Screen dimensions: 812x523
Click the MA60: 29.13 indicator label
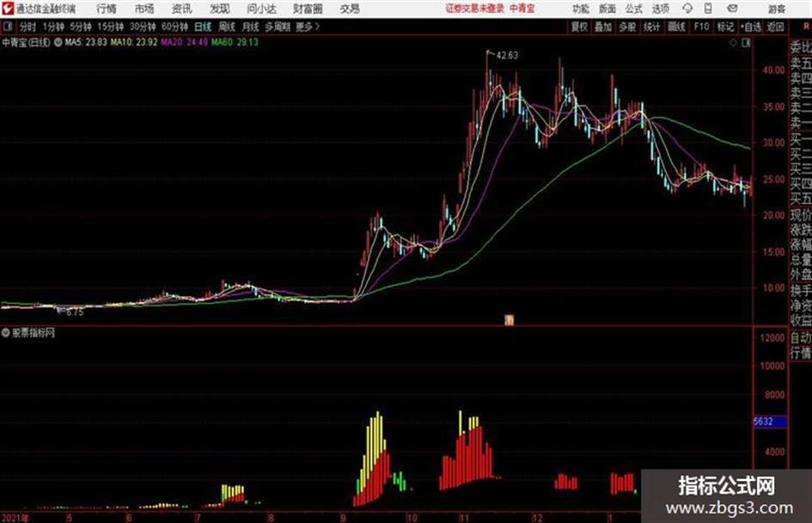tap(235, 42)
